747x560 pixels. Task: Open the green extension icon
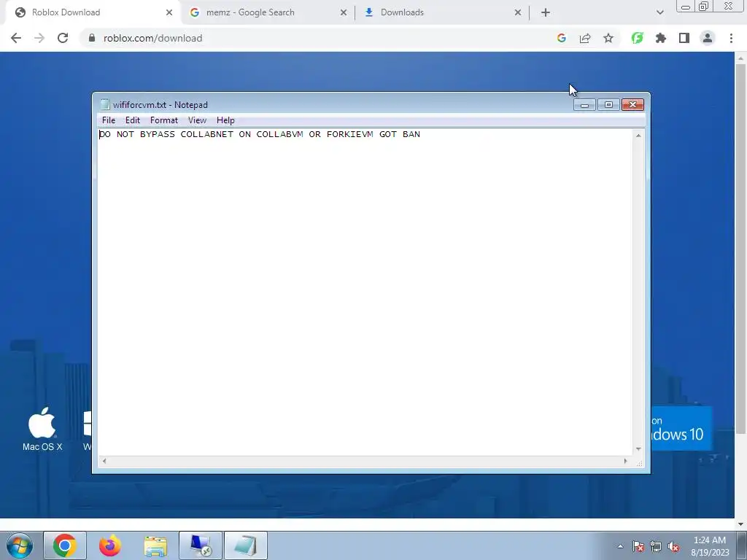[x=637, y=38]
